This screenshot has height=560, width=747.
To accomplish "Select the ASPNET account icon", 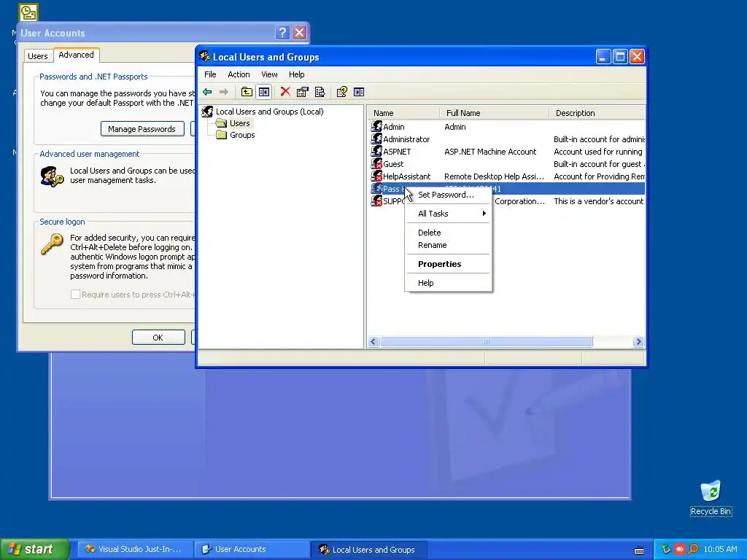I will click(x=376, y=152).
